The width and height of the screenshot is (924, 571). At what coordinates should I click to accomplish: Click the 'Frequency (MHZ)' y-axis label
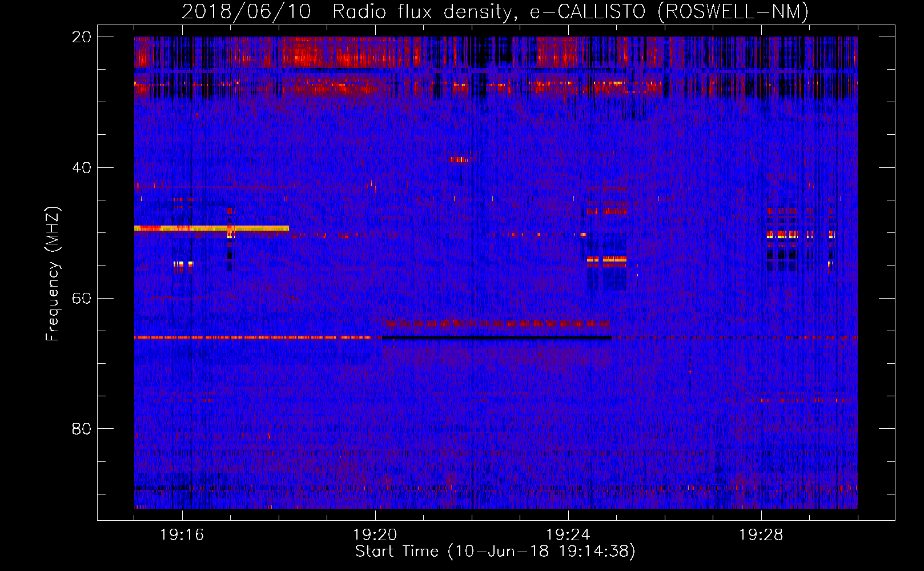click(x=52, y=274)
